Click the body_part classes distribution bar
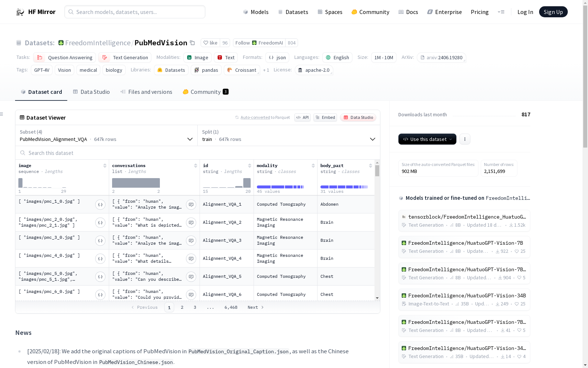This screenshot has width=588, height=368. pos(344,187)
